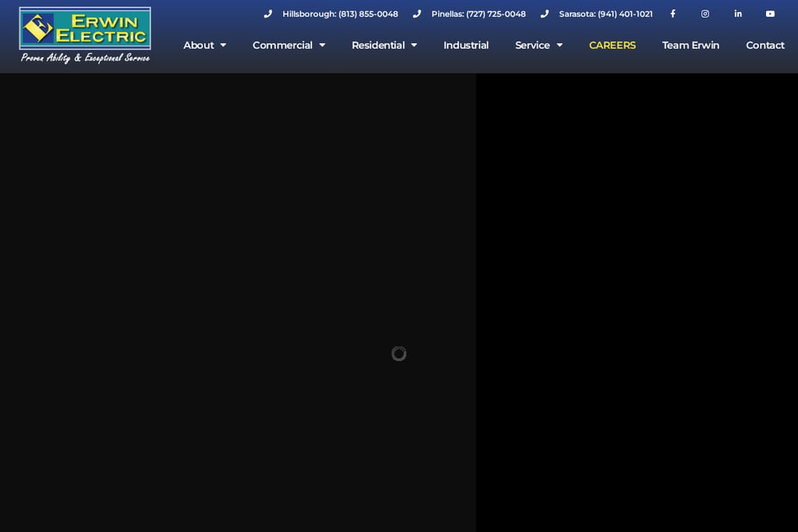Click the phone icon beside Hillsborough
The image size is (798, 532).
(267, 14)
